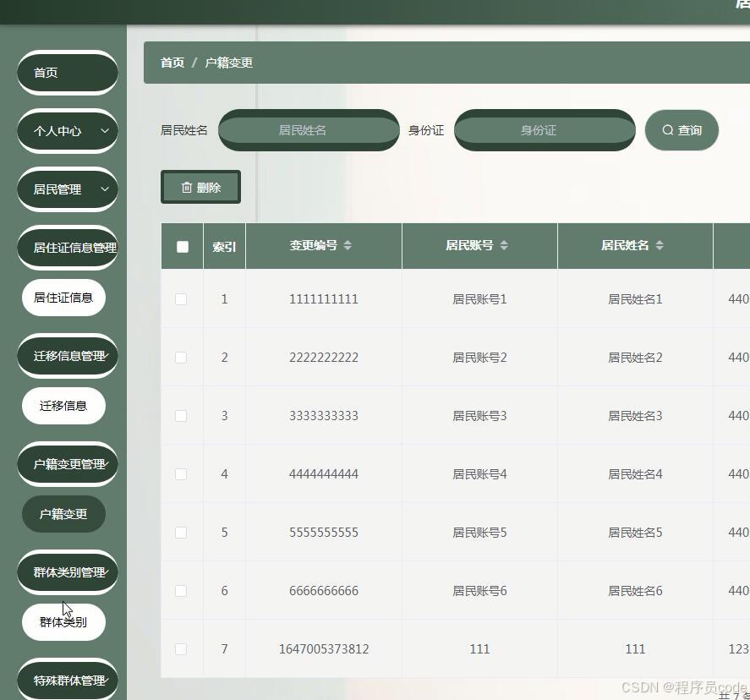The image size is (750, 700).
Task: Check the row checkbox for 4444444444
Action: [181, 474]
